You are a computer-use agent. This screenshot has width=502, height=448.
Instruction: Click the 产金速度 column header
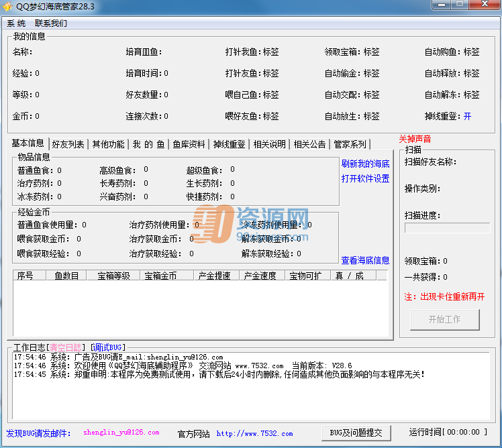tap(262, 276)
